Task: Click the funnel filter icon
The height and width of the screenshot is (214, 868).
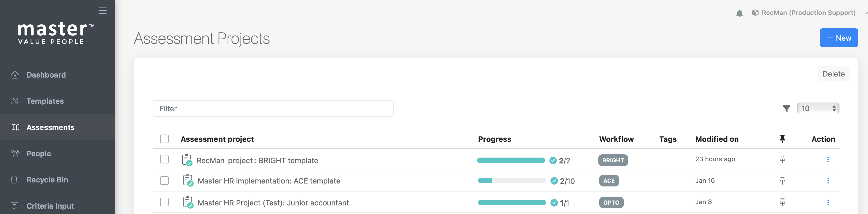Action: pos(786,108)
